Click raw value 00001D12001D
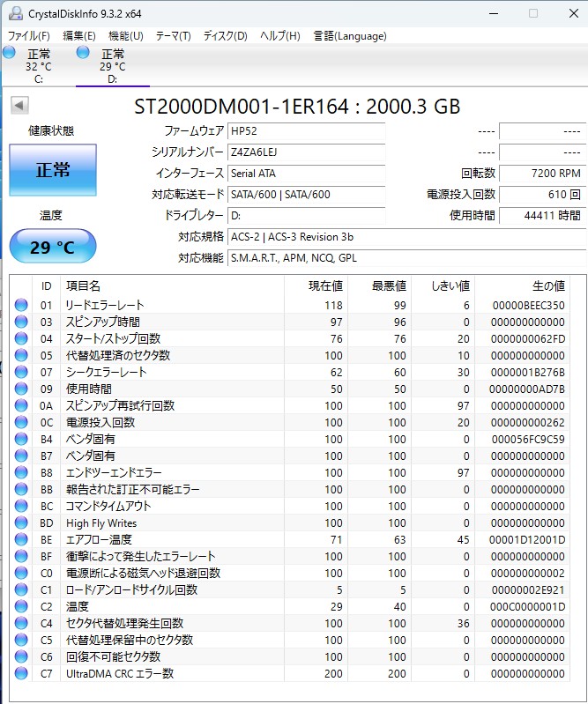The width and height of the screenshot is (588, 704). pos(527,539)
